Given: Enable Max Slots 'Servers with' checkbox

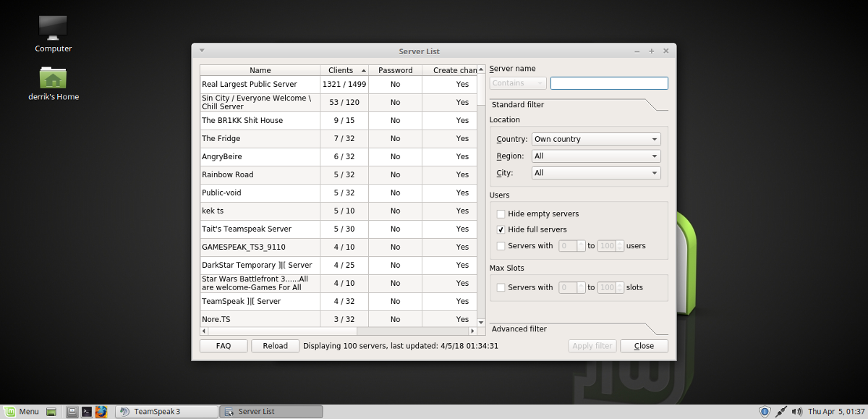Looking at the screenshot, I should click(x=501, y=287).
